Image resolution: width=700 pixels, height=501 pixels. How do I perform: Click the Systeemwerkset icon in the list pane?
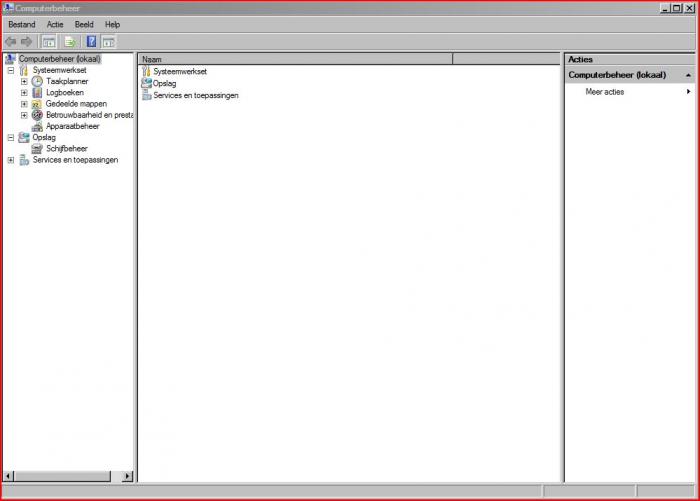coord(146,71)
